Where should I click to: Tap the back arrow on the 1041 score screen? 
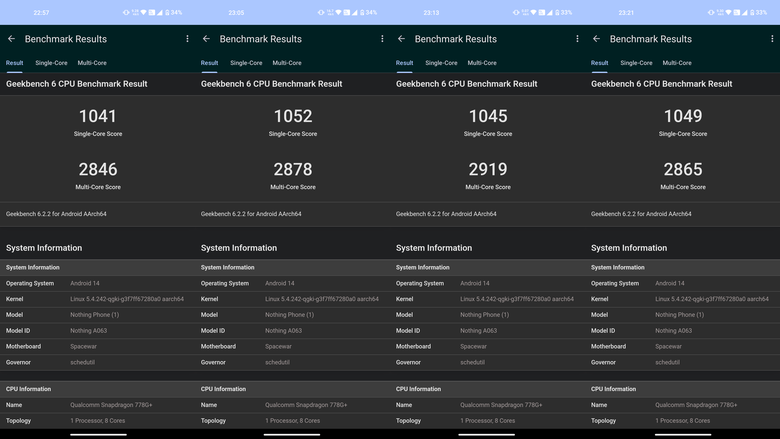[x=11, y=39]
